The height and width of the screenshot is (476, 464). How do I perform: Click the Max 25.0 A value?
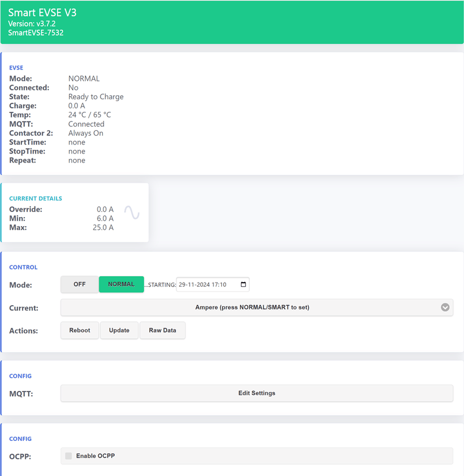click(x=103, y=228)
